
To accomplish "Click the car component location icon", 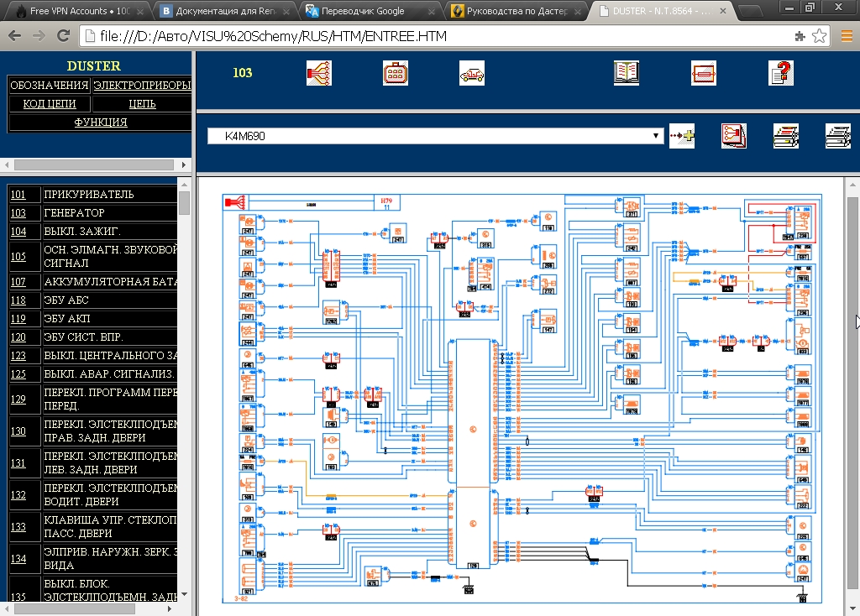I will click(471, 73).
